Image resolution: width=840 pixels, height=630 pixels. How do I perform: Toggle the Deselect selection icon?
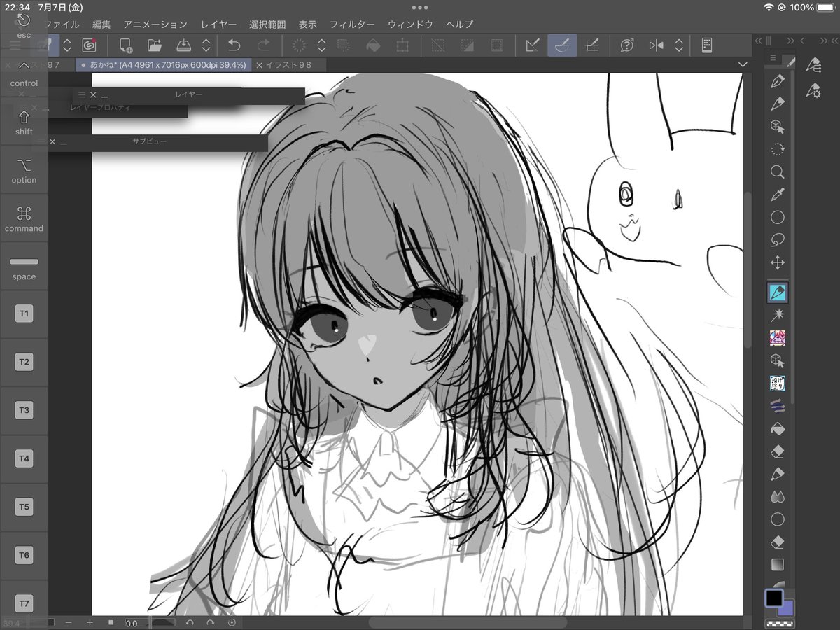438,45
